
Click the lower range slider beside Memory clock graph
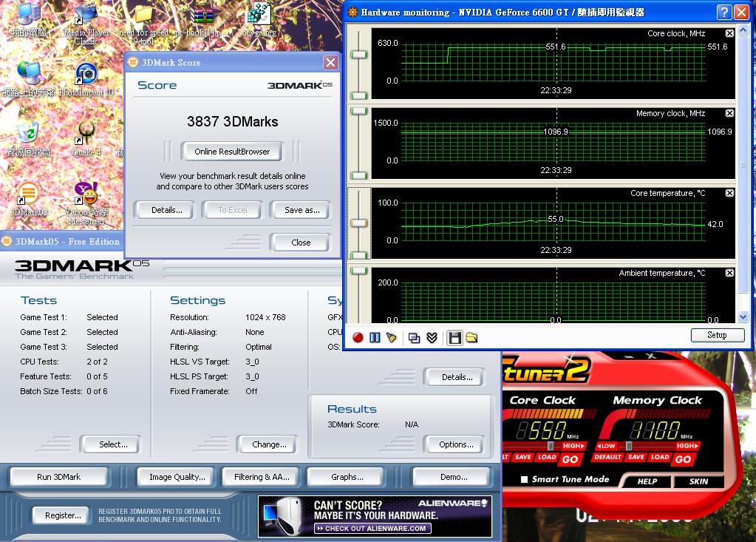pos(358,175)
